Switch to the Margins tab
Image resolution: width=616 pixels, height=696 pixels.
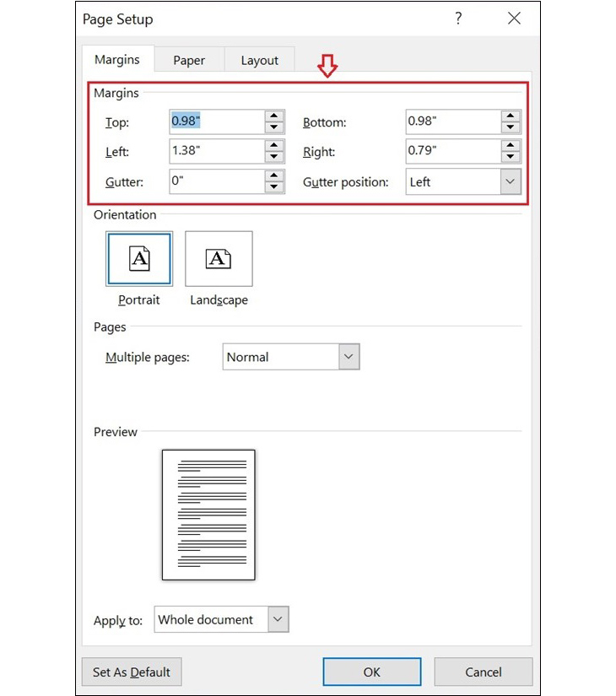[x=117, y=60]
